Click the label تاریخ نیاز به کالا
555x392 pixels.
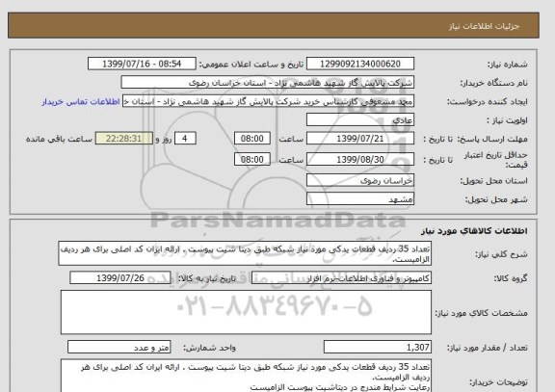point(206,278)
